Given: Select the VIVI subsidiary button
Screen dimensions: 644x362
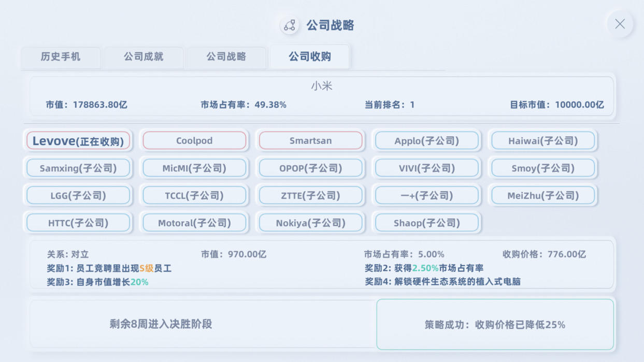Looking at the screenshot, I should pos(427,168).
